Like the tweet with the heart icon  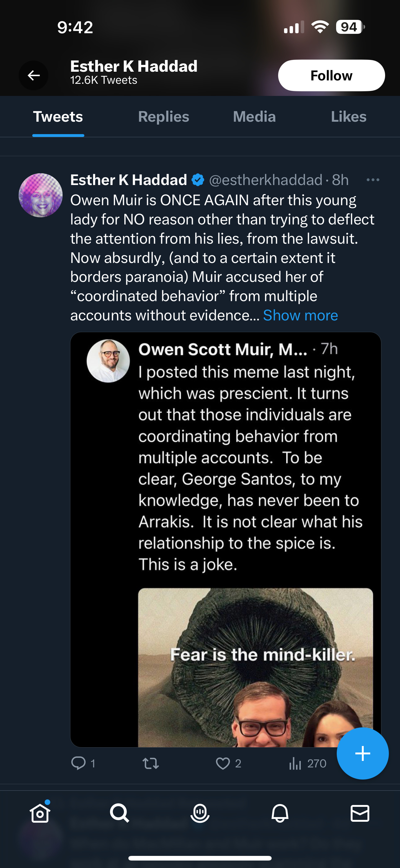point(223,763)
